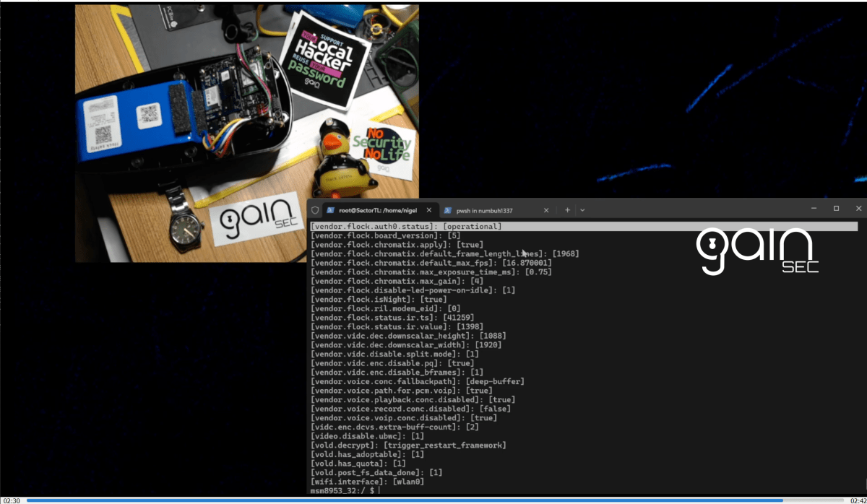This screenshot has height=504, width=867.
Task: Close the root@SectorTL /home/nigel tab
Action: tap(429, 210)
